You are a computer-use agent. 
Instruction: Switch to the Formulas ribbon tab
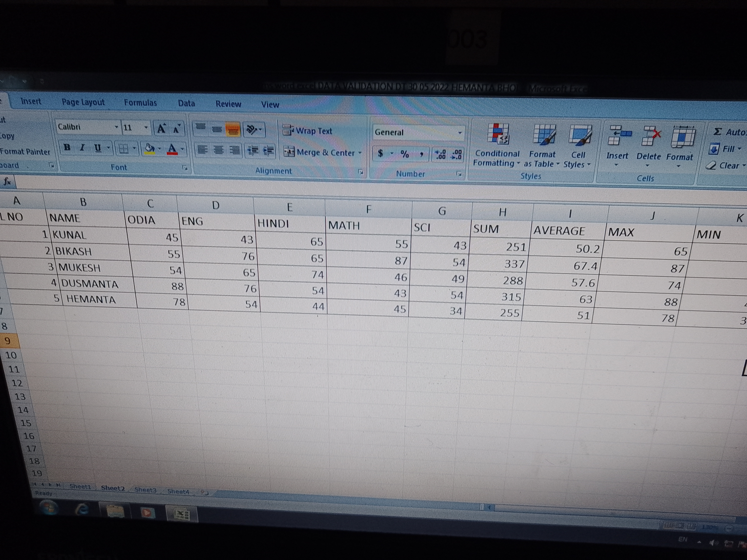pyautogui.click(x=140, y=103)
